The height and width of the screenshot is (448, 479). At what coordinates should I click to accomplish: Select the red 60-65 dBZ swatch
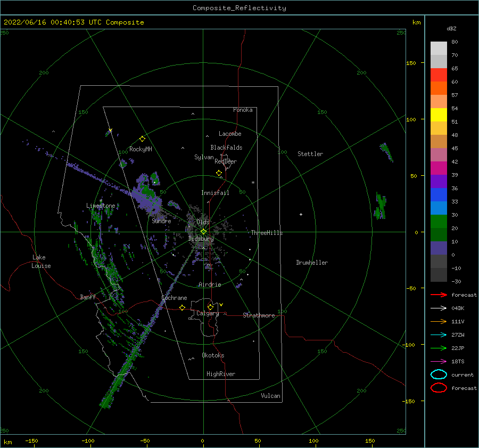pos(439,75)
